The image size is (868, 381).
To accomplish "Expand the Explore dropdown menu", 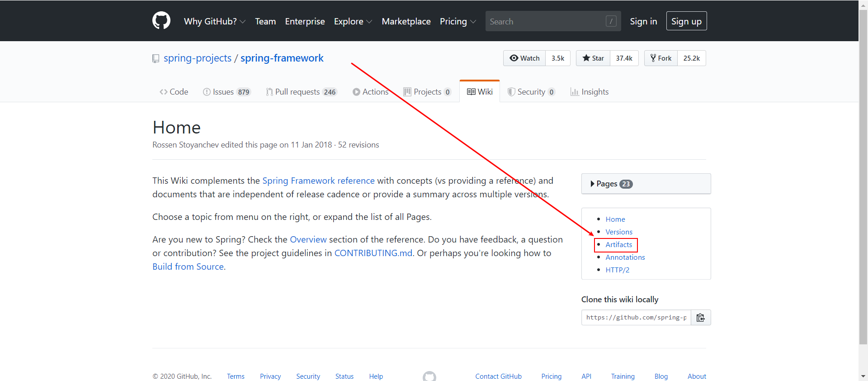I will pyautogui.click(x=353, y=21).
